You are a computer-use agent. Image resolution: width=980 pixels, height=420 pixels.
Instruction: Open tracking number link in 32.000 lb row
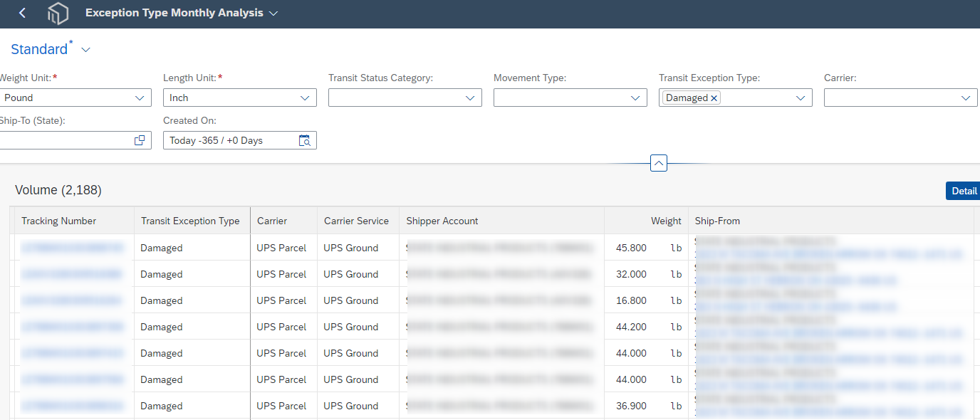click(71, 274)
